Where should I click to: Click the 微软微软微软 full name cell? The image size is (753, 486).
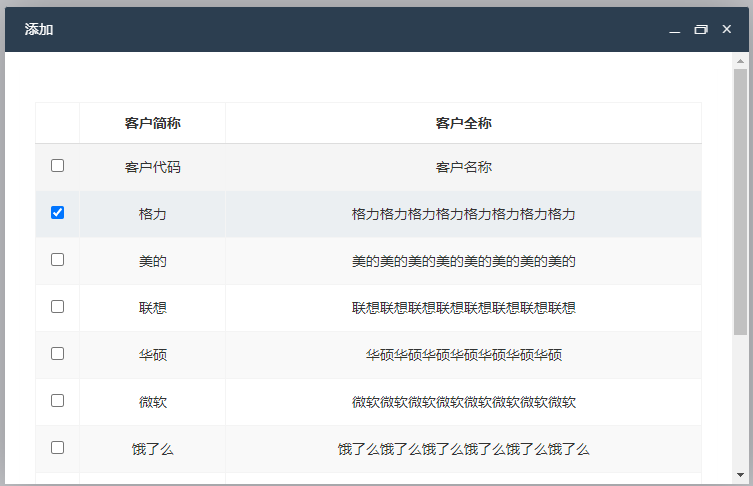point(463,402)
